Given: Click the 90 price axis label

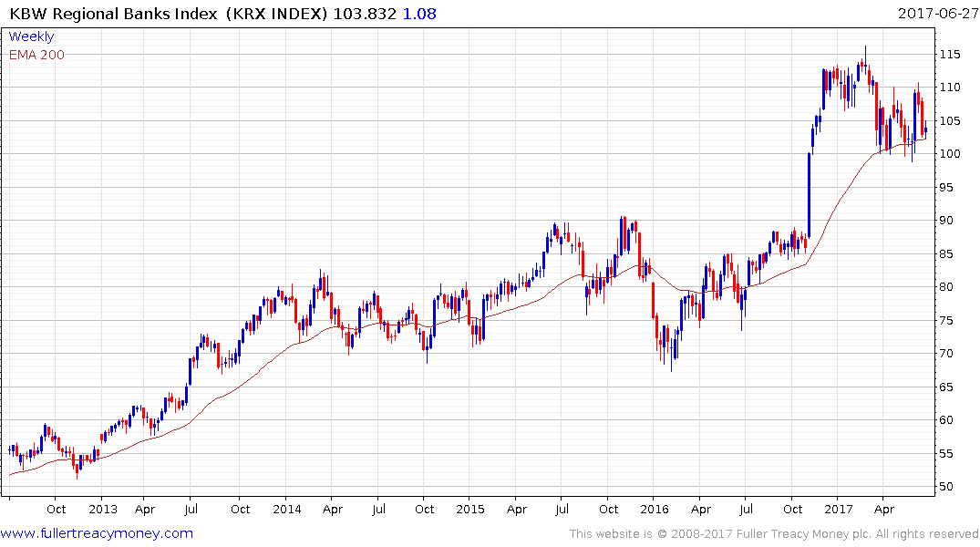Looking at the screenshot, I should coord(946,221).
